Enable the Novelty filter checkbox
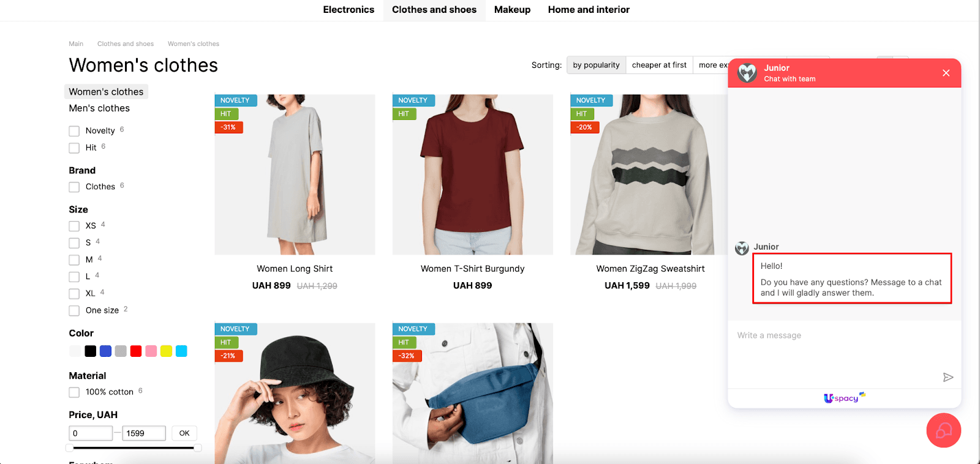 pos(74,131)
